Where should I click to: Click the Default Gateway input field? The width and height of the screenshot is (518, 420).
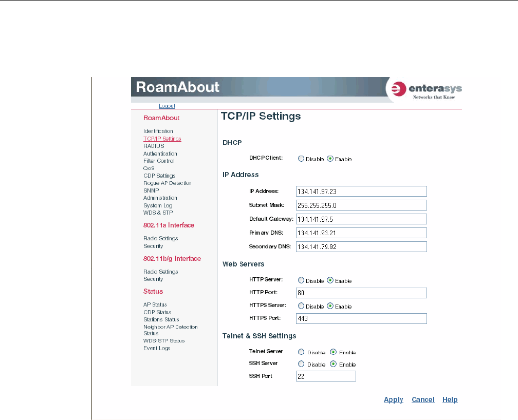pyautogui.click(x=361, y=219)
